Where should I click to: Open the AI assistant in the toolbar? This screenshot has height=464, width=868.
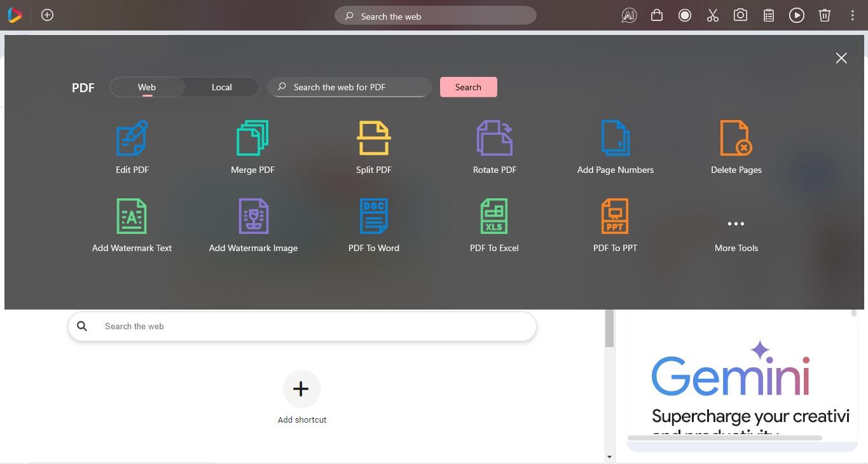pyautogui.click(x=628, y=15)
